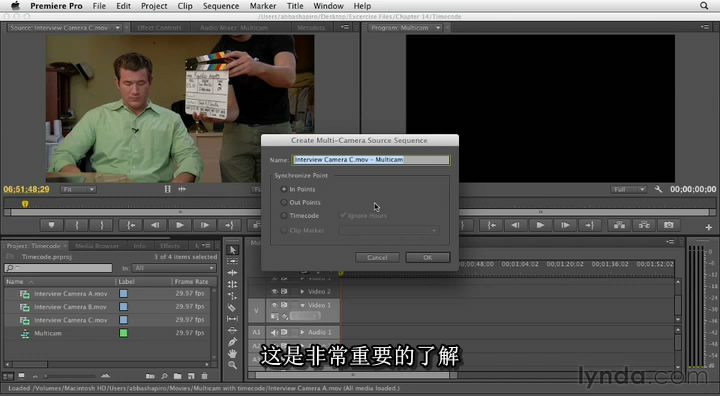Step forward one frame in Program monitor
The width and height of the screenshot is (720, 396).
tap(565, 225)
